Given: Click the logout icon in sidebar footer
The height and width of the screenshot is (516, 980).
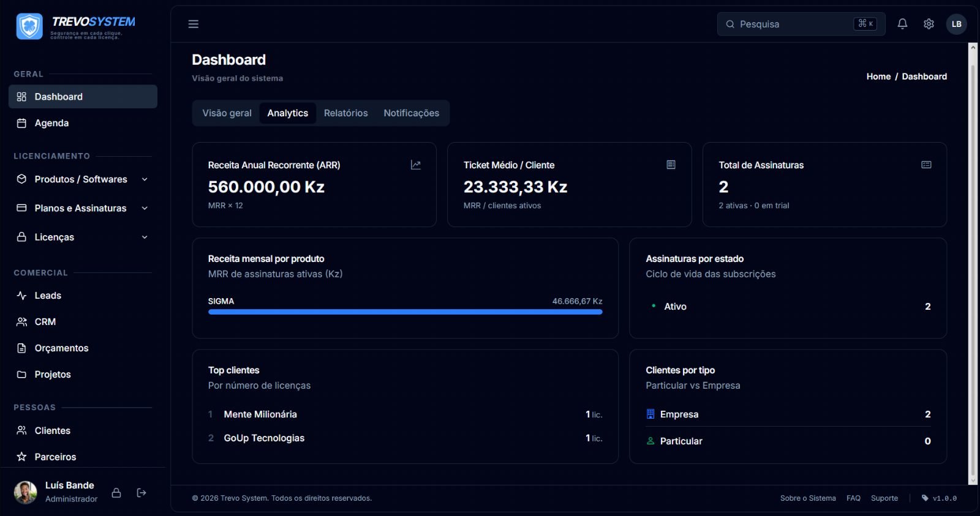Looking at the screenshot, I should tap(141, 493).
